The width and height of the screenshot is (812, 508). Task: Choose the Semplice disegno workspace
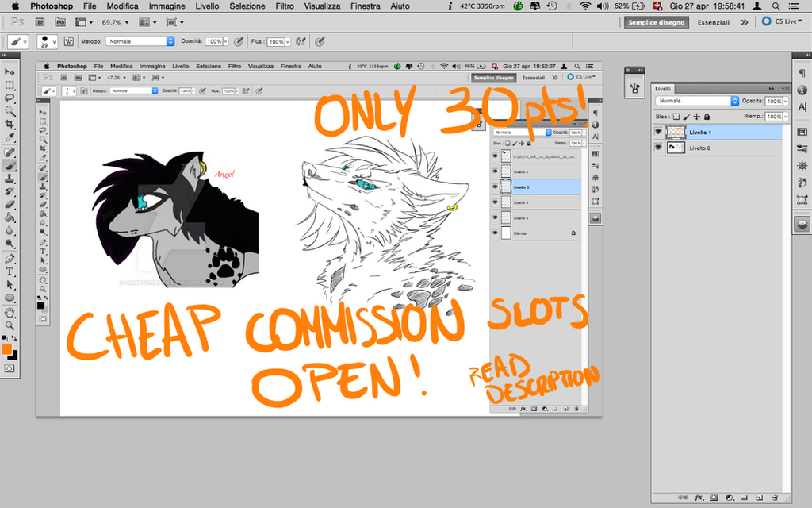[x=656, y=22]
